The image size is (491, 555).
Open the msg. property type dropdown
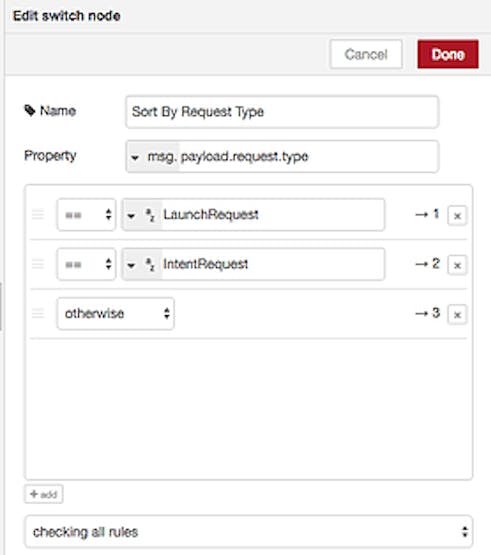[153, 157]
